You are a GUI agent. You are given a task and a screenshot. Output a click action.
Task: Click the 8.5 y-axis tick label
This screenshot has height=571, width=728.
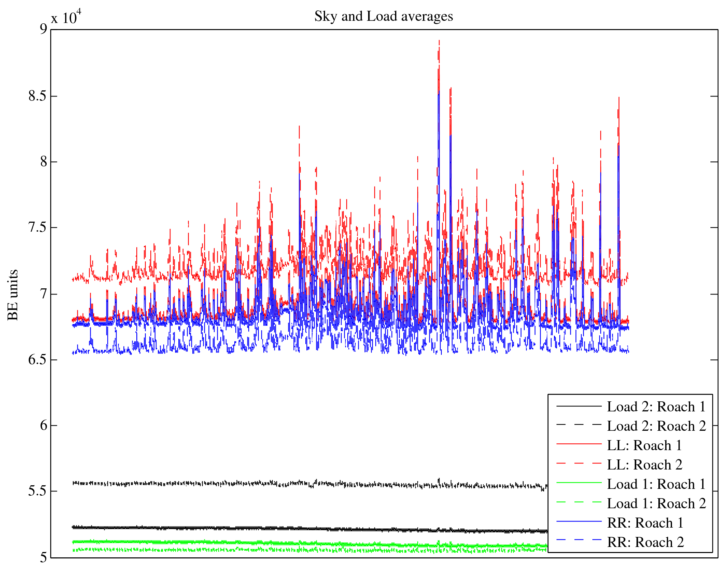tap(38, 96)
